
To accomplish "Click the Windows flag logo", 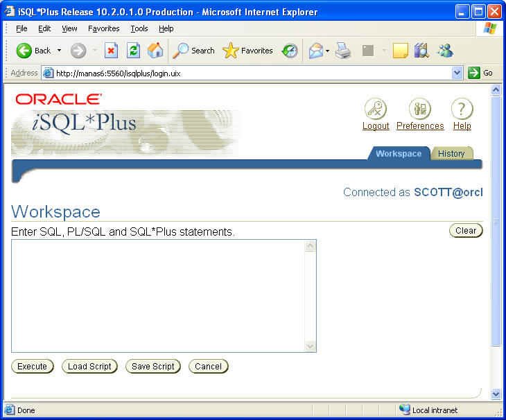I will 490,28.
